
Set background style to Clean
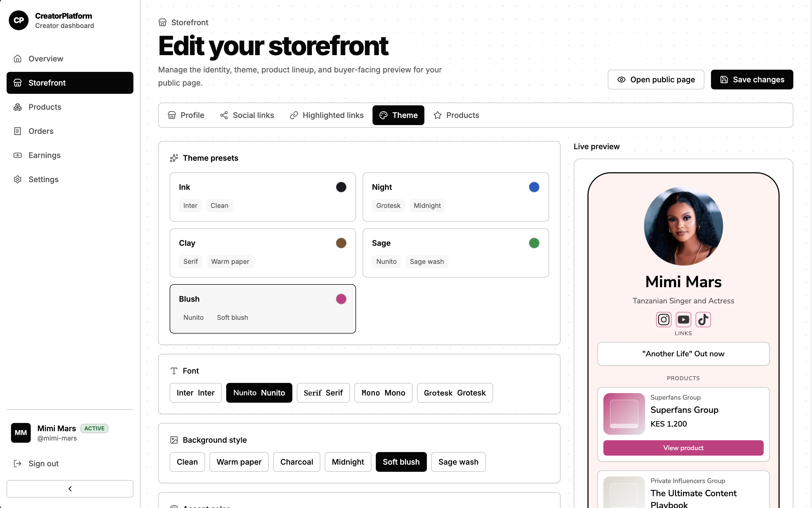187,462
